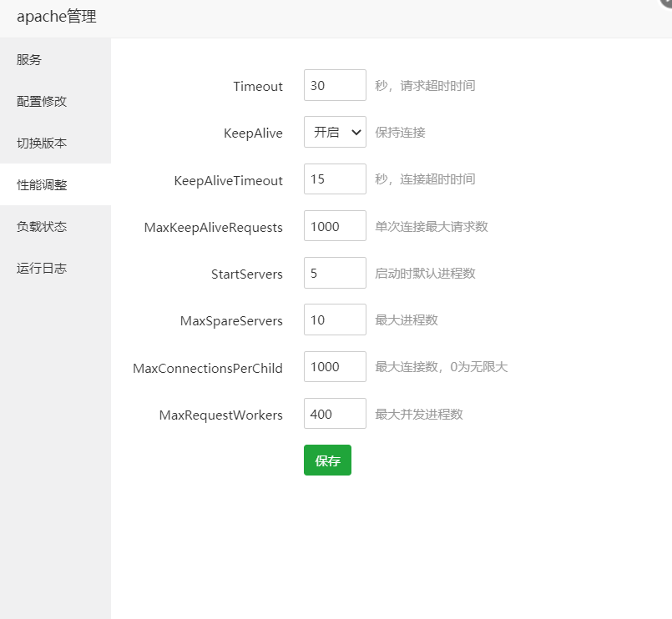
Task: Save settings with green 保存 button
Action: pyautogui.click(x=327, y=460)
